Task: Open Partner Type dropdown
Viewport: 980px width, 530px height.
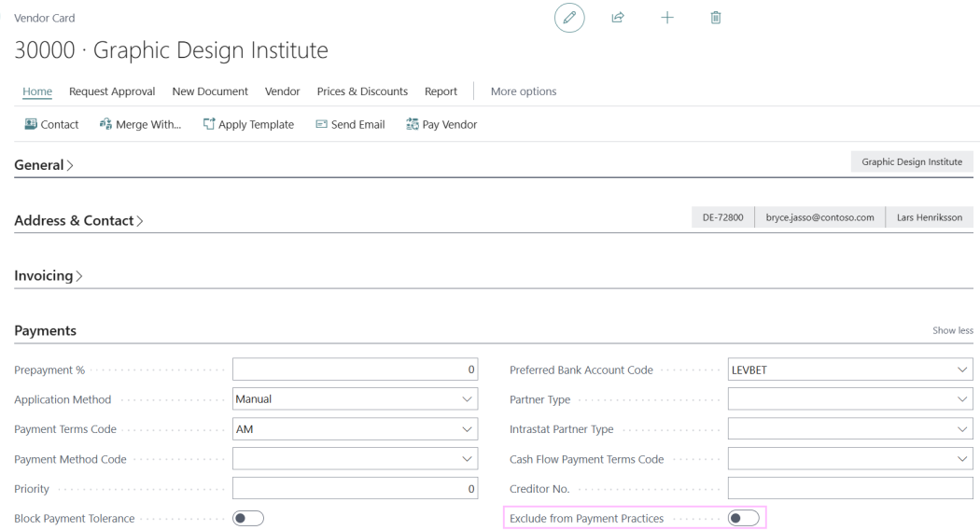Action: (962, 399)
